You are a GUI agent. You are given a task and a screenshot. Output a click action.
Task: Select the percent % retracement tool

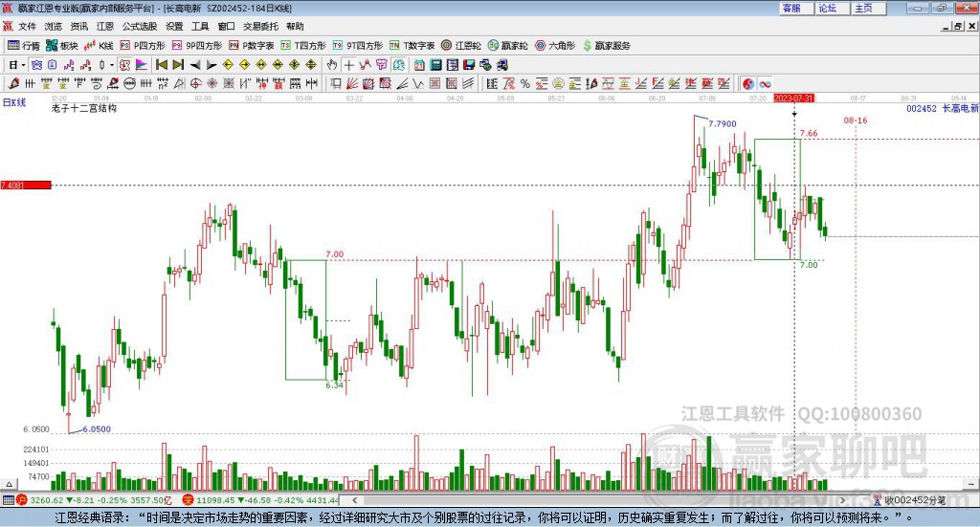point(525,83)
